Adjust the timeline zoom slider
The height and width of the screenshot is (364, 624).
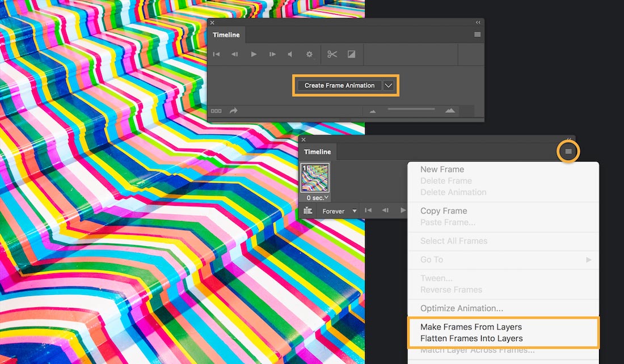point(411,109)
